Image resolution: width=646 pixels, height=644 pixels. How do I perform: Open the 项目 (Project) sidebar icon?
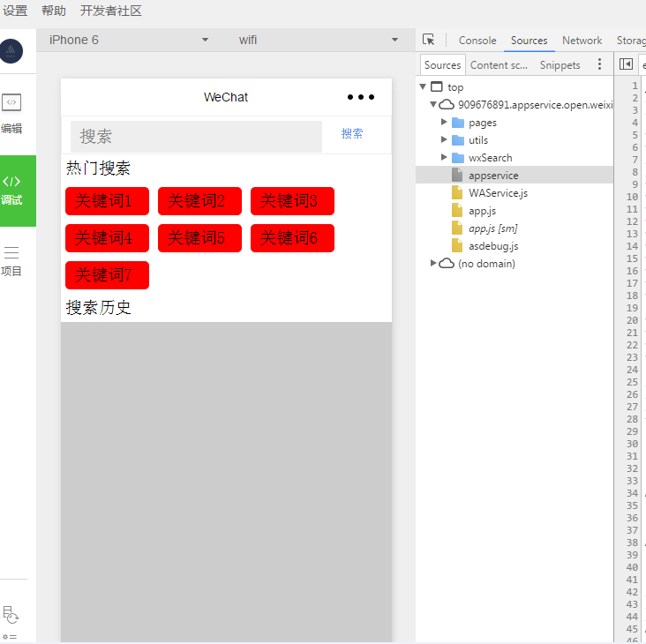(x=11, y=261)
